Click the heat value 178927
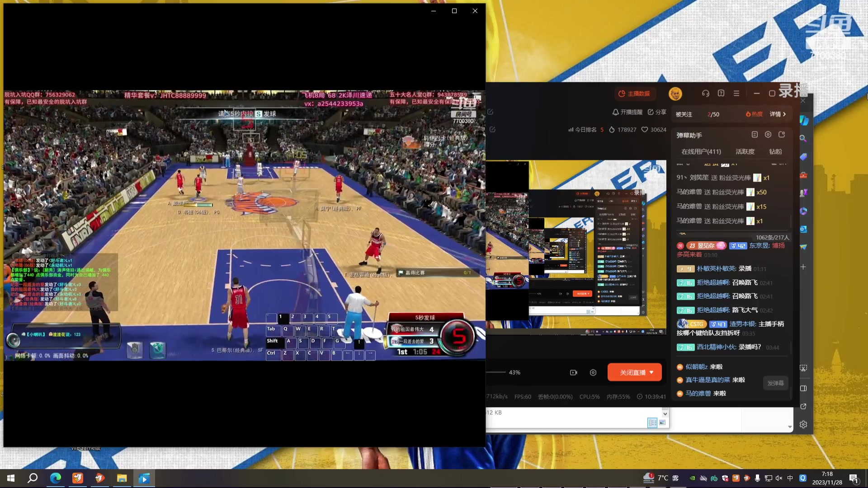 point(623,130)
